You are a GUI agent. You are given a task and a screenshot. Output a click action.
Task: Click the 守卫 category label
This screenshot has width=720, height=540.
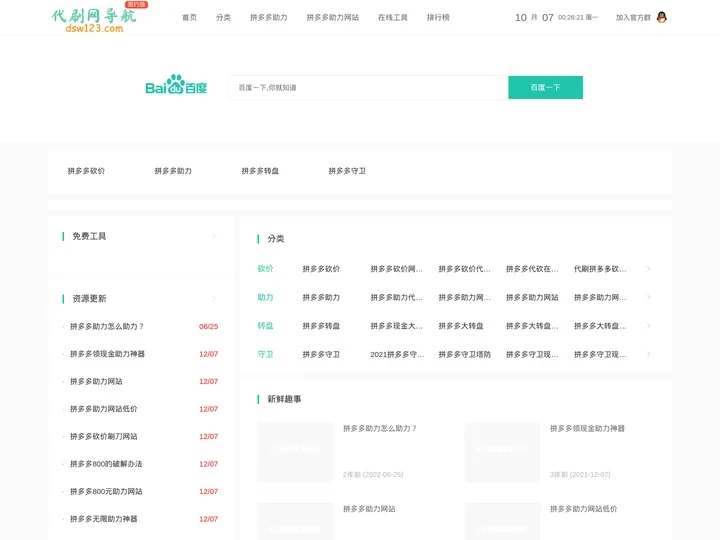[265, 354]
